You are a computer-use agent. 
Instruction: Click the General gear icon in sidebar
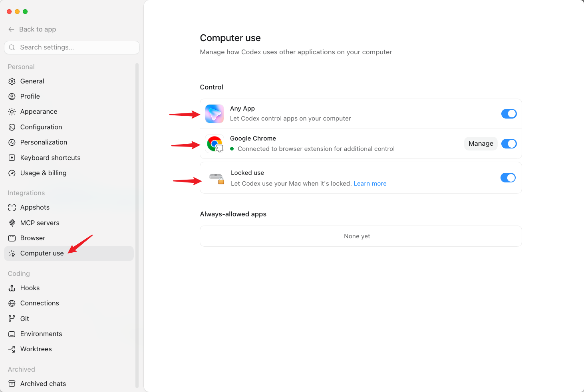coord(12,81)
